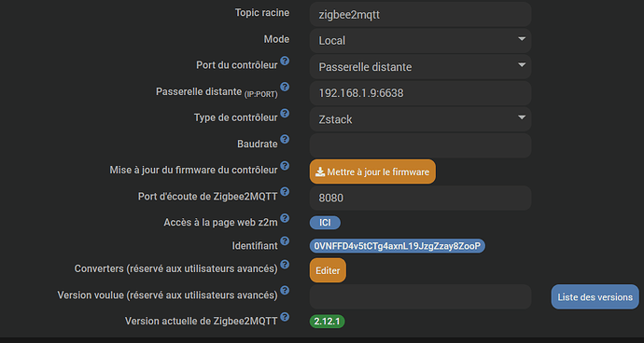This screenshot has height=343, width=644.
Task: Click the 2.12.1 version badge
Action: tap(327, 322)
